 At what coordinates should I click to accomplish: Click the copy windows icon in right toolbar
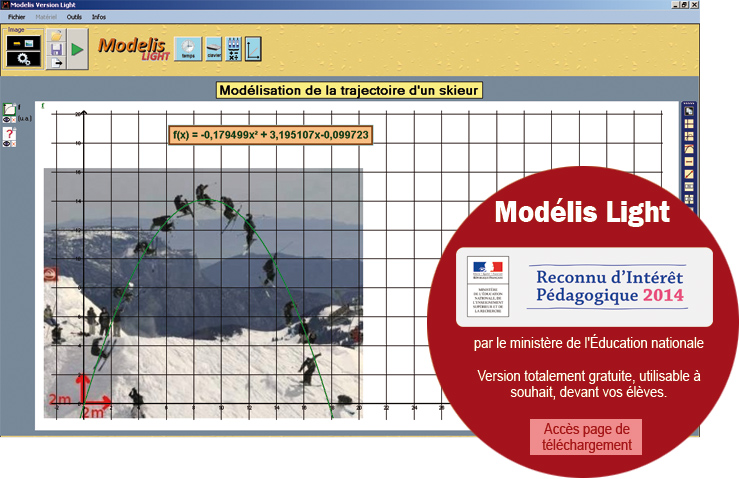(689, 112)
